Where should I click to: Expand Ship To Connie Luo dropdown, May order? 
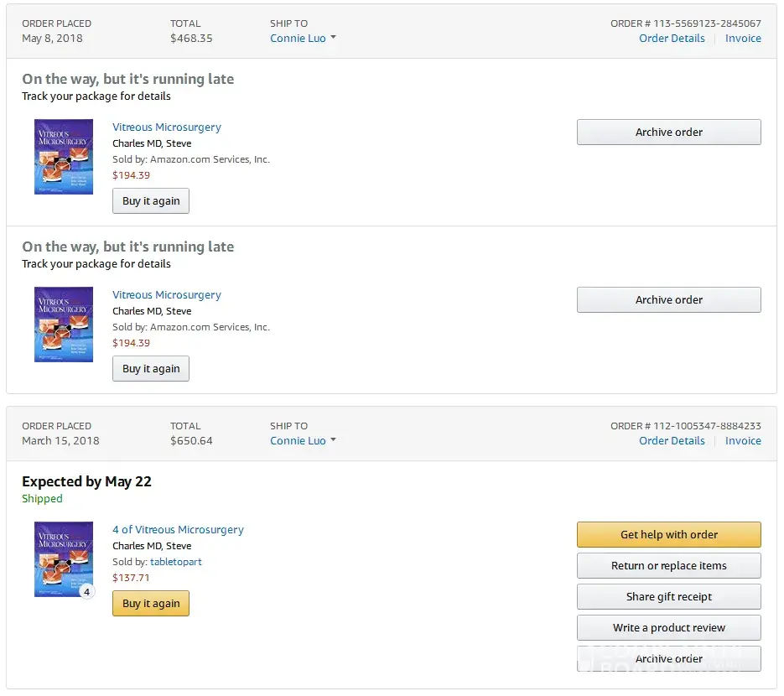303,39
